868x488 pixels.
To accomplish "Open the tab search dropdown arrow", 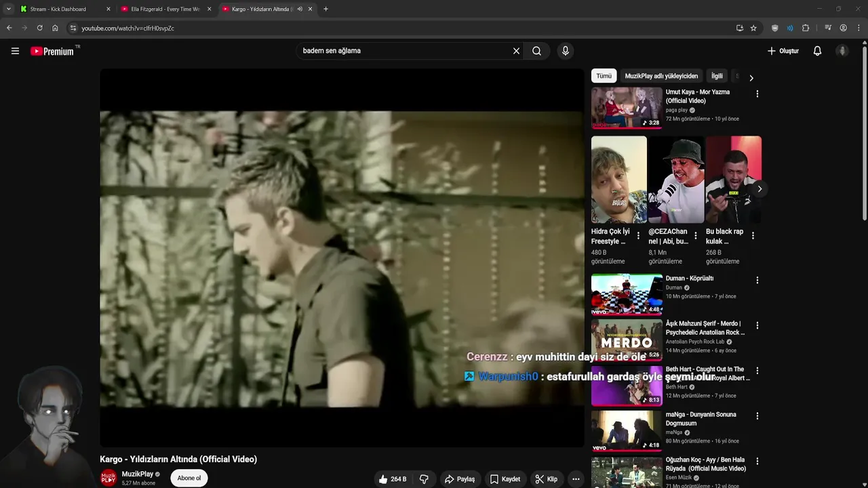I will 8,9.
